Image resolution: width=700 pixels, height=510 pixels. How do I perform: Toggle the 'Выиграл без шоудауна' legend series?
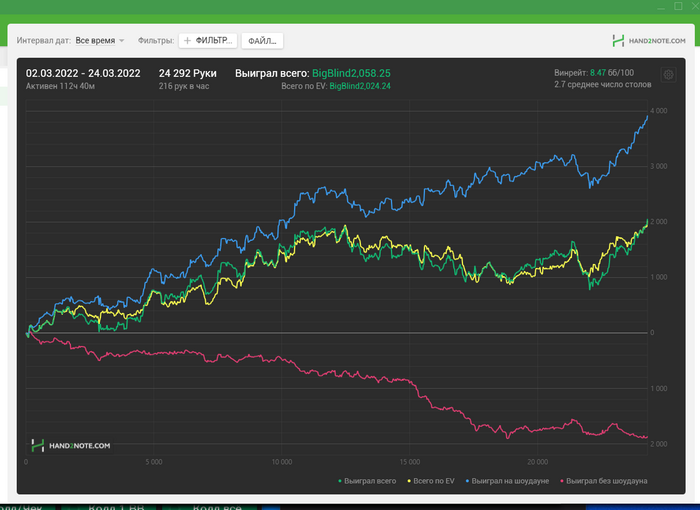point(604,481)
